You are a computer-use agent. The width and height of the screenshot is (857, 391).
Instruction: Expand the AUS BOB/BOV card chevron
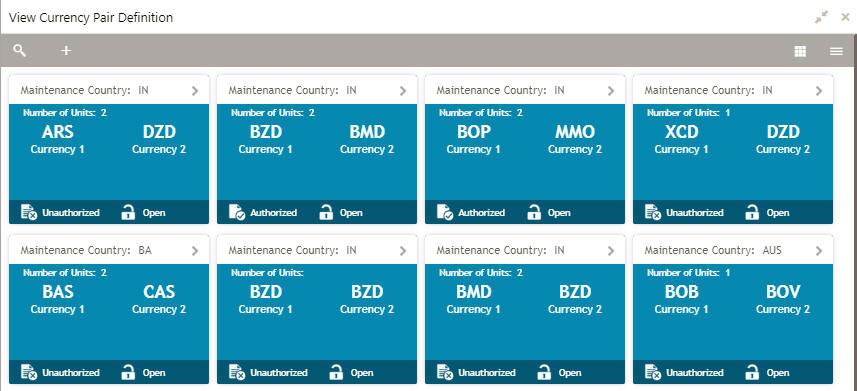[819, 251]
